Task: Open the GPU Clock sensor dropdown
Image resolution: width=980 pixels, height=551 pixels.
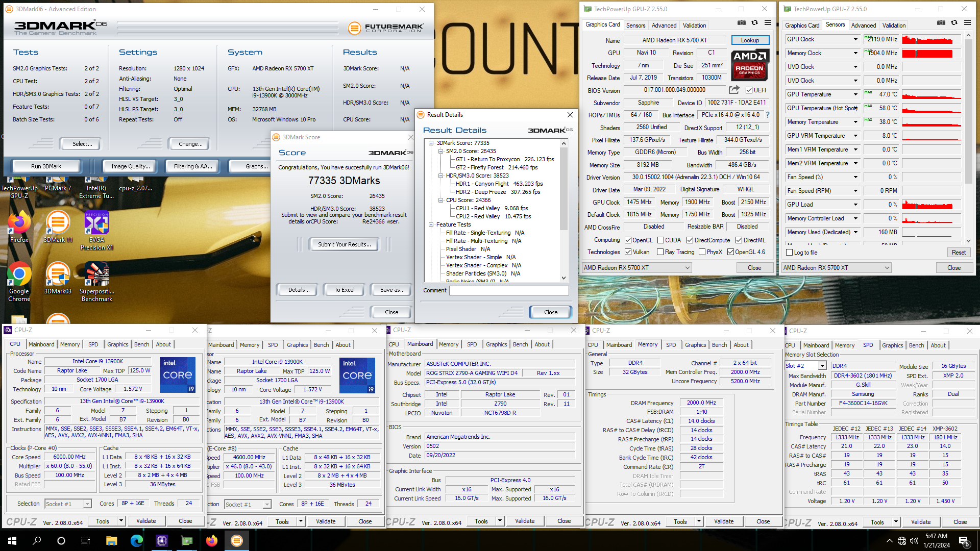Action: 855,39
